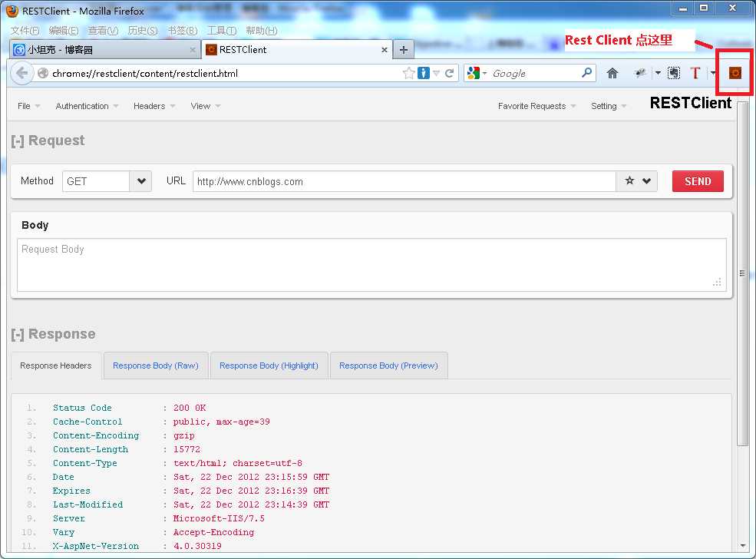Image resolution: width=756 pixels, height=559 pixels.
Task: Click the bug-shaped toolbar icon
Action: point(640,73)
